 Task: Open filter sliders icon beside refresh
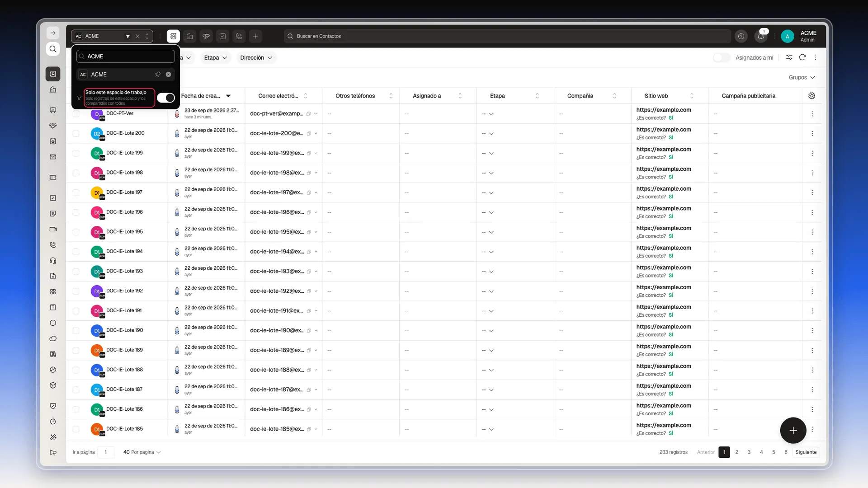789,57
